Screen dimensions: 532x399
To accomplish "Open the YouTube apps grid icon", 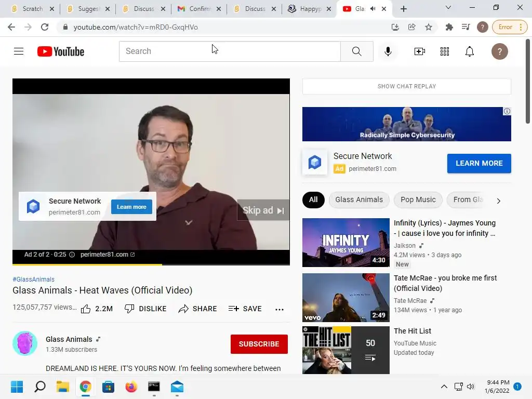I will (445, 51).
